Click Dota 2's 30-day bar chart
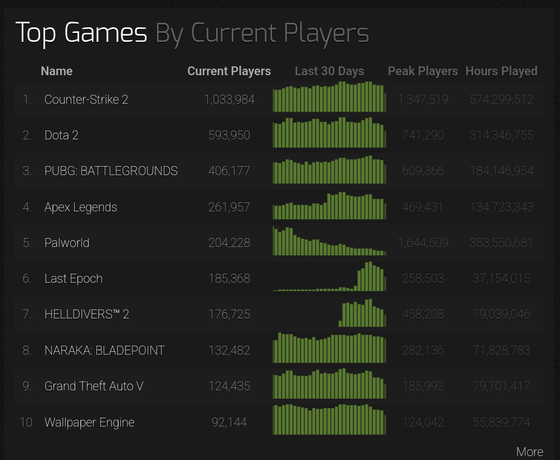Viewport: 560px width, 460px height. [x=329, y=132]
